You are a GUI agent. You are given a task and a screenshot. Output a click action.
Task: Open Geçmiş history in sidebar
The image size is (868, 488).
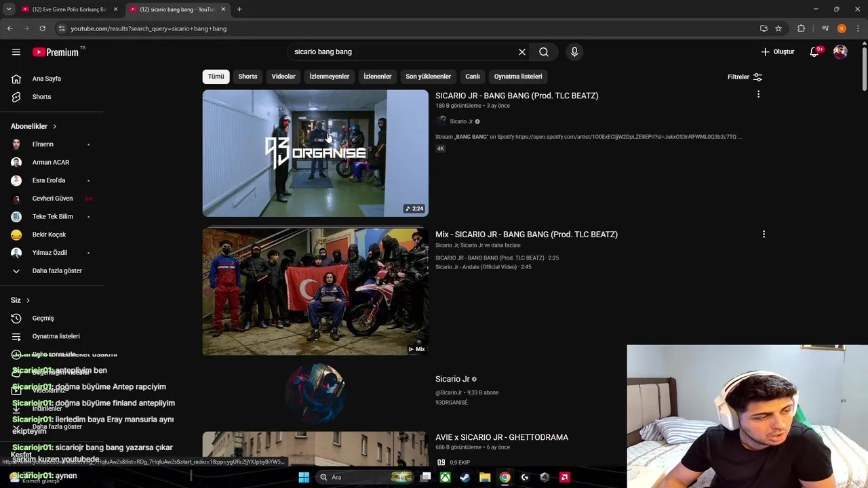[43, 318]
